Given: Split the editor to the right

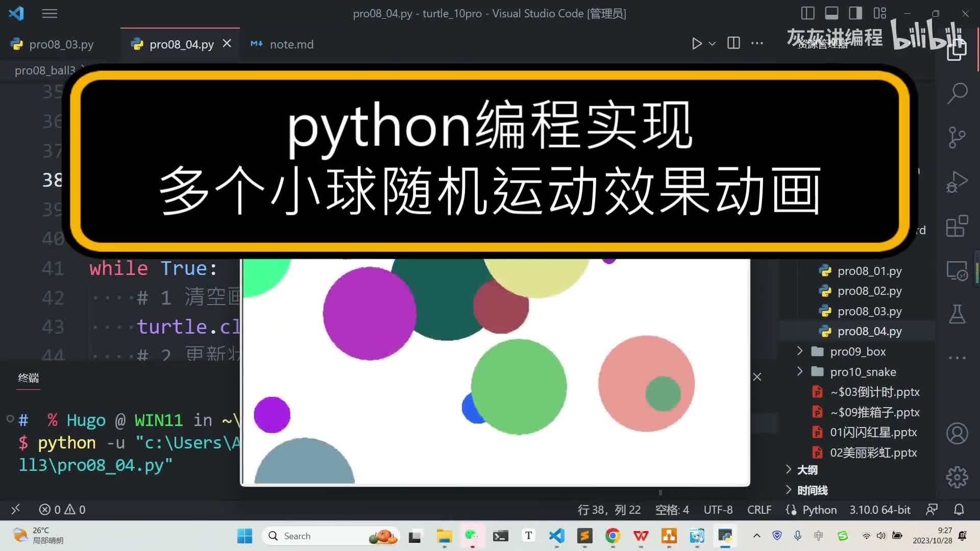Looking at the screenshot, I should [733, 43].
